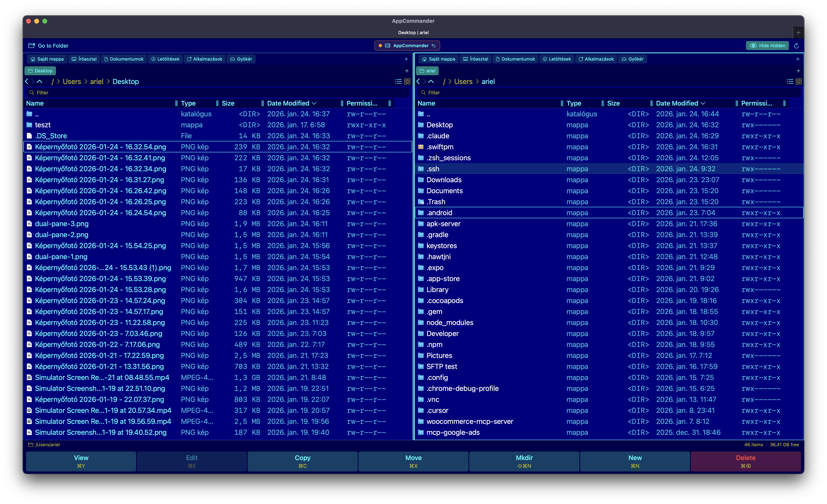Click the Go to Folder icon
This screenshot has height=504, width=827.
pyautogui.click(x=32, y=46)
